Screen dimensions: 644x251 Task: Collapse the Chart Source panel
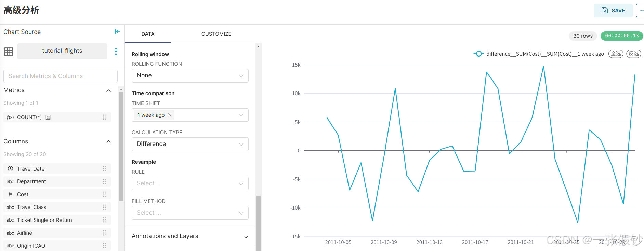pos(117,32)
